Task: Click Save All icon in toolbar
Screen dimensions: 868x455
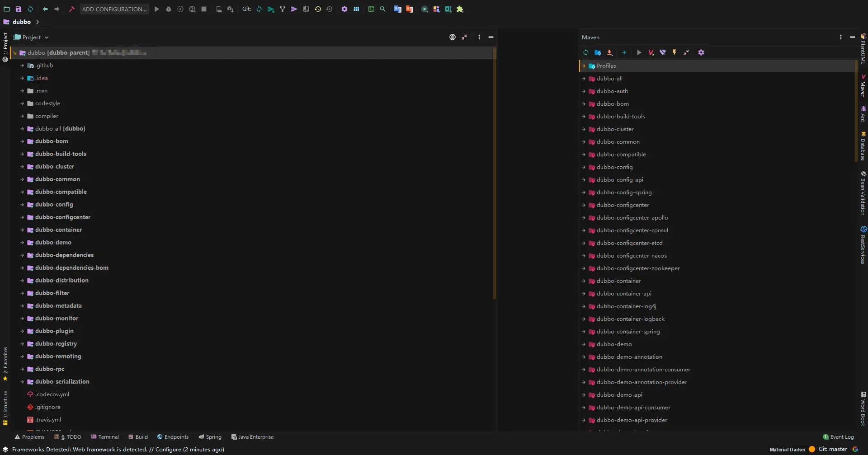Action: pyautogui.click(x=19, y=9)
